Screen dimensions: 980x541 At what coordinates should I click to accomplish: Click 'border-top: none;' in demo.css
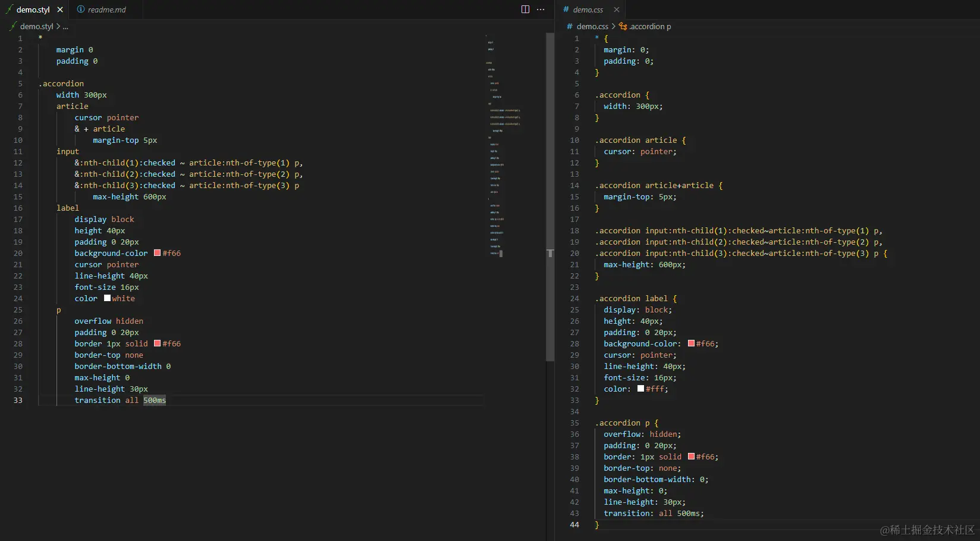[x=643, y=468]
